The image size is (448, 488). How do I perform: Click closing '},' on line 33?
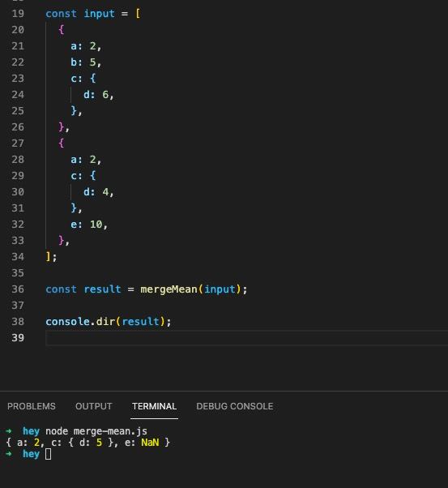point(64,241)
